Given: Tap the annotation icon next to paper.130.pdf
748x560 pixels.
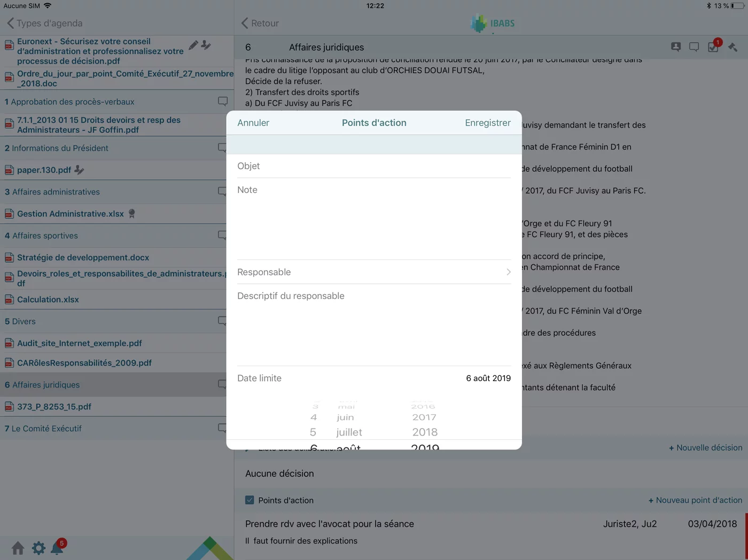Looking at the screenshot, I should click(x=79, y=170).
